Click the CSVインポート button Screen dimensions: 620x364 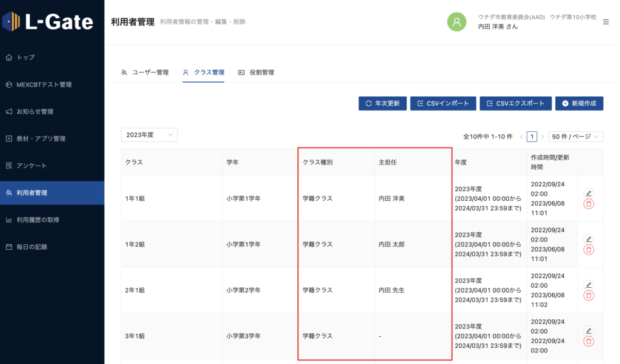click(443, 103)
